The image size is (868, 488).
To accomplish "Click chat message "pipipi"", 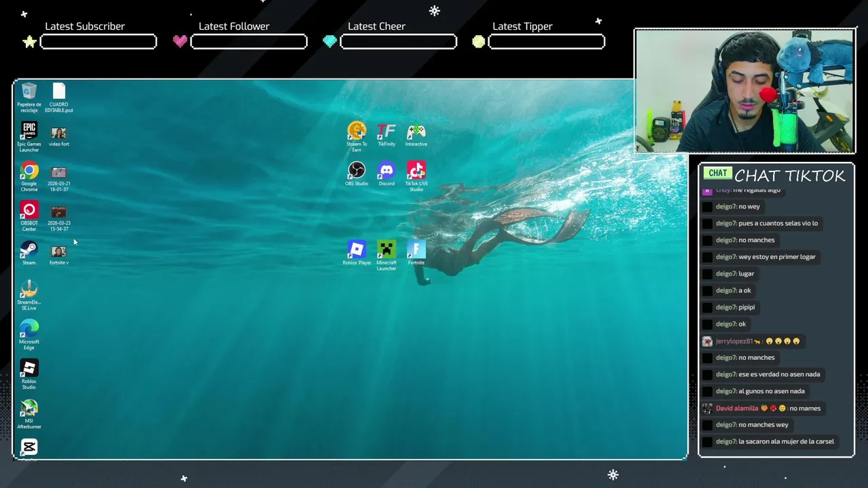I will 747,307.
